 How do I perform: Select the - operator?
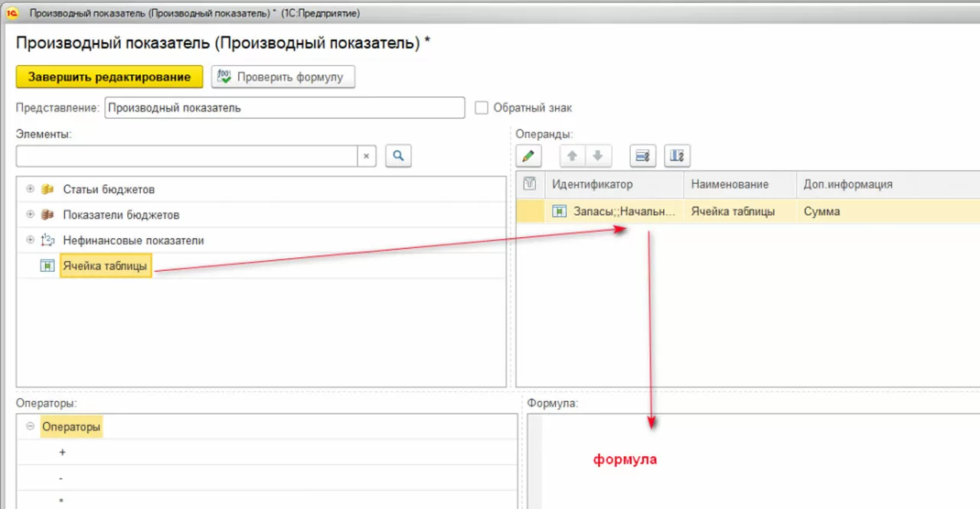coord(60,478)
